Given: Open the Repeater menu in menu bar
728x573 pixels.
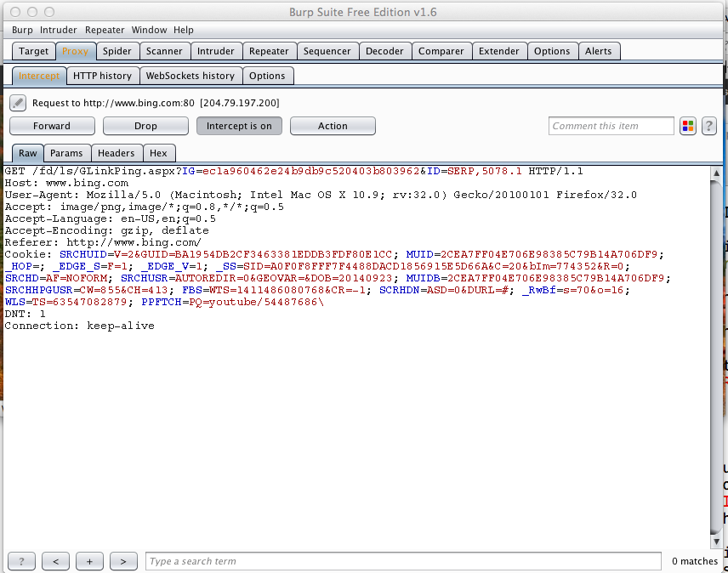Looking at the screenshot, I should pos(105,30).
